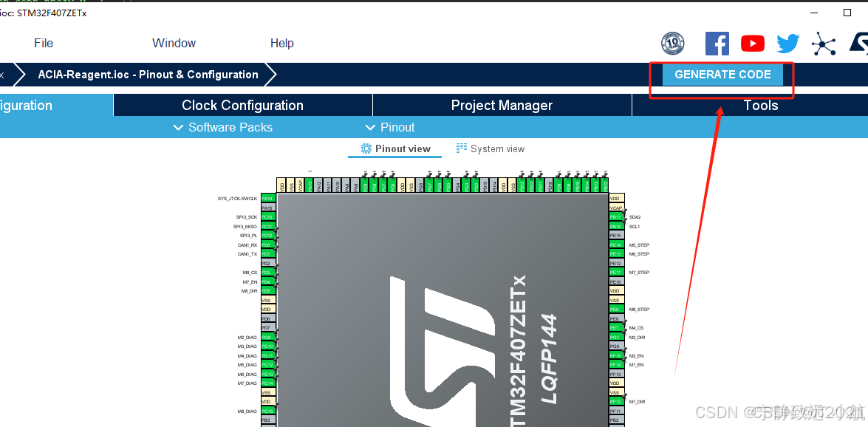Click the PF14 pin labeled M1_EN
Screen dimensions: 868x427
pyautogui.click(x=617, y=364)
